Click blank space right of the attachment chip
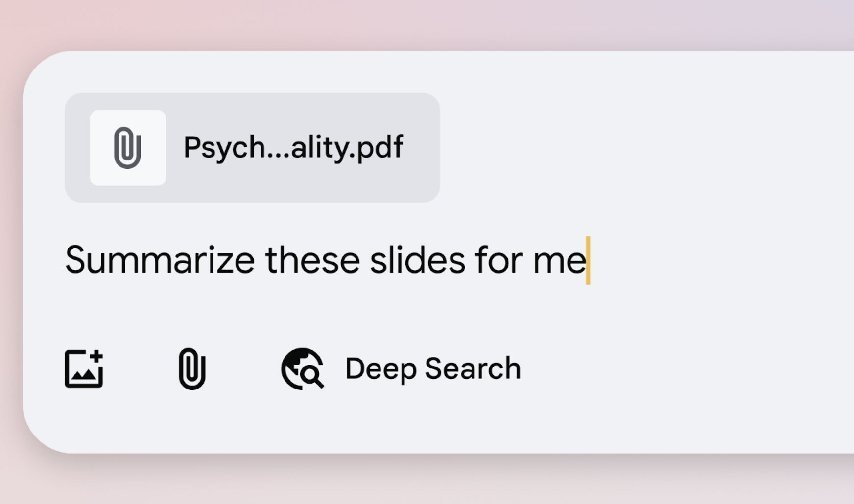The image size is (854, 504). (x=637, y=147)
